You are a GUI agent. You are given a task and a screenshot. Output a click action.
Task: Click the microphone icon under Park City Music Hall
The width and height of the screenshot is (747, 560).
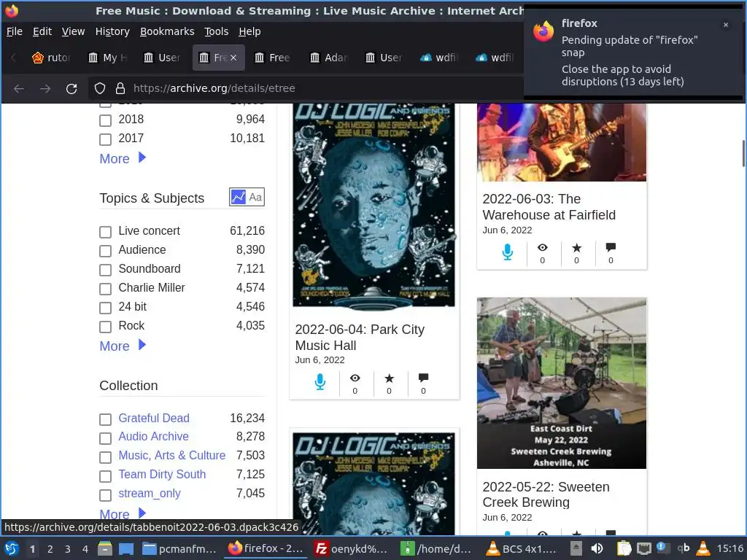pos(320,382)
